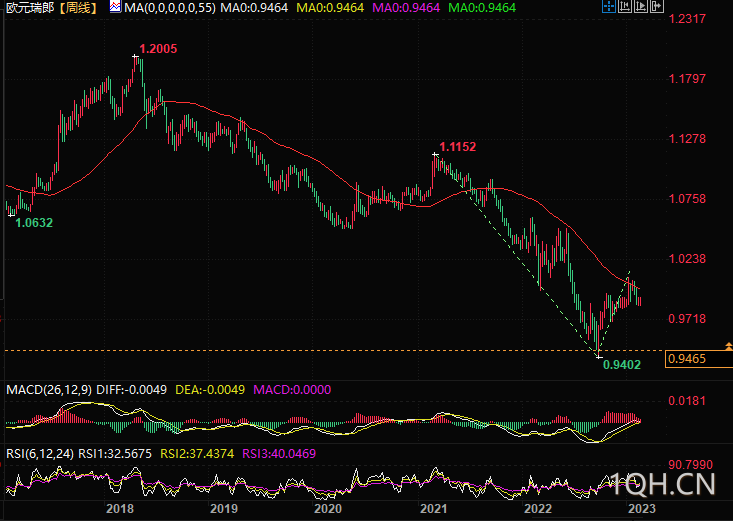Viewport: 733px width, 521px height.
Task: Click the 1.1152 peak price label
Action: (x=458, y=147)
